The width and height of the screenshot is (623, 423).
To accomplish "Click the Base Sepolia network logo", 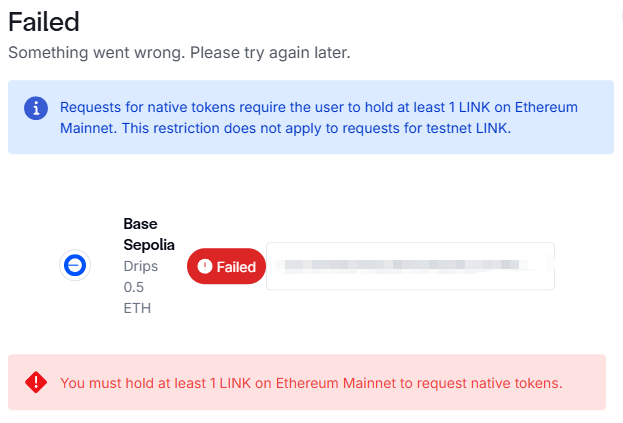I will point(76,265).
